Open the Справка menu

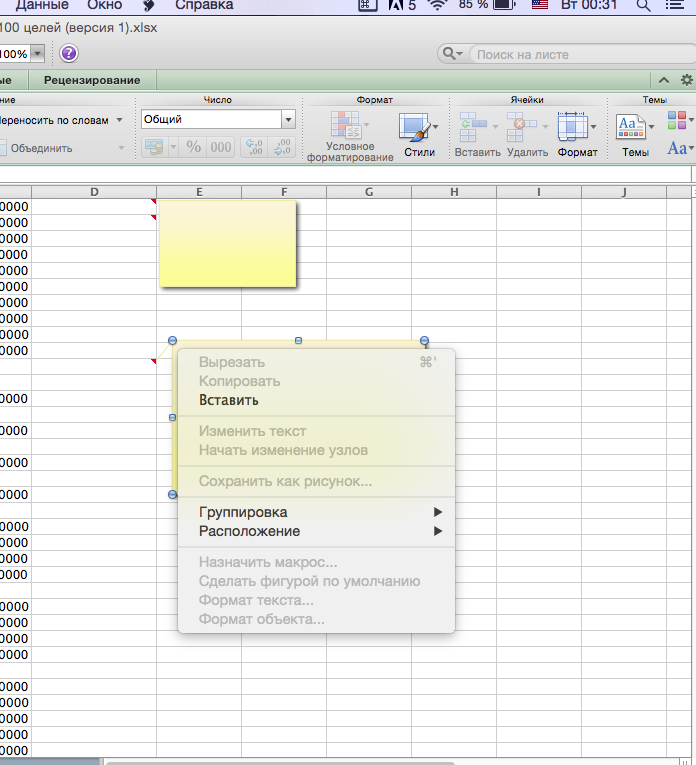click(204, 5)
